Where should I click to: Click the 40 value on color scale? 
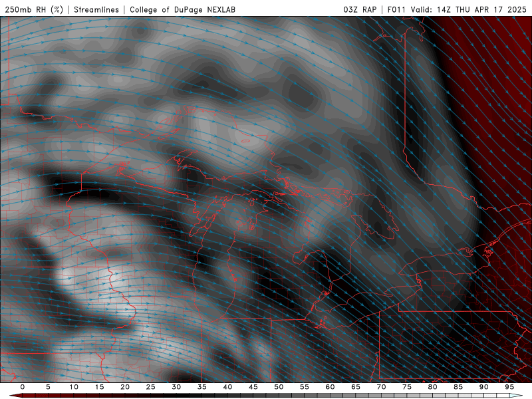pos(227,387)
